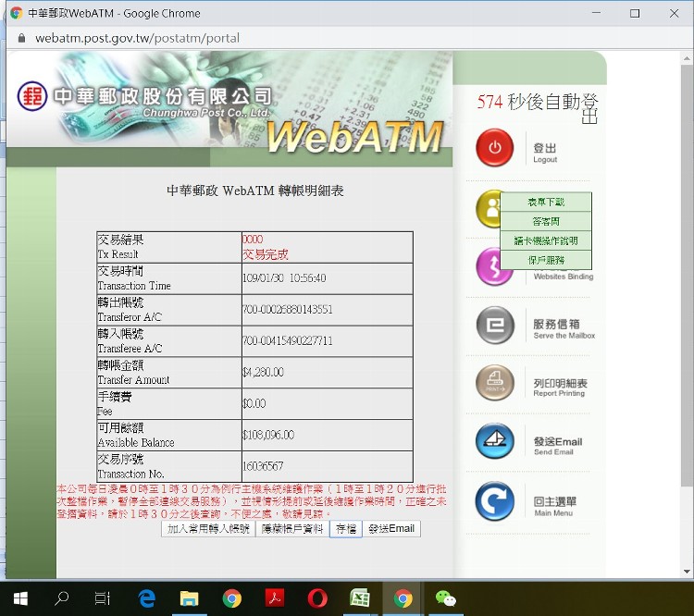694x616 pixels.
Task: Click 加入常用轉入帳號 button
Action: coord(208,529)
